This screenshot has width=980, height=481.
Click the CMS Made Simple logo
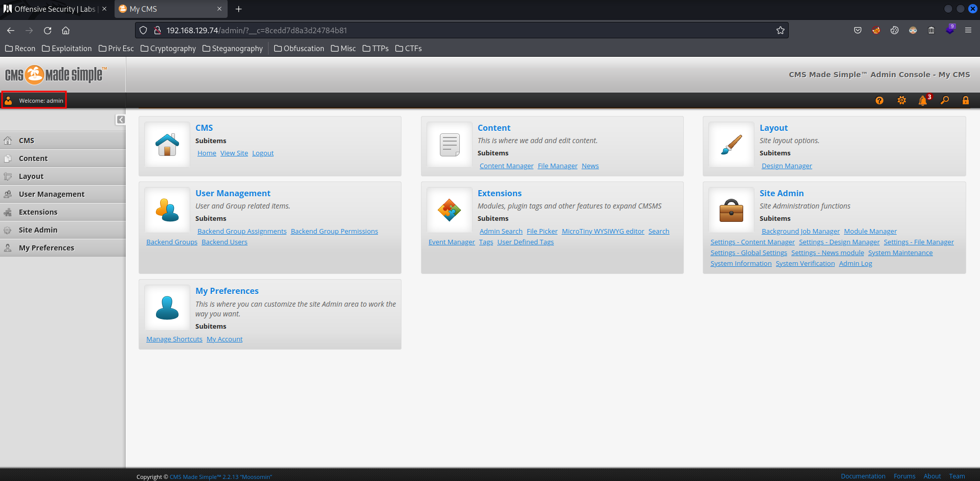coord(56,75)
